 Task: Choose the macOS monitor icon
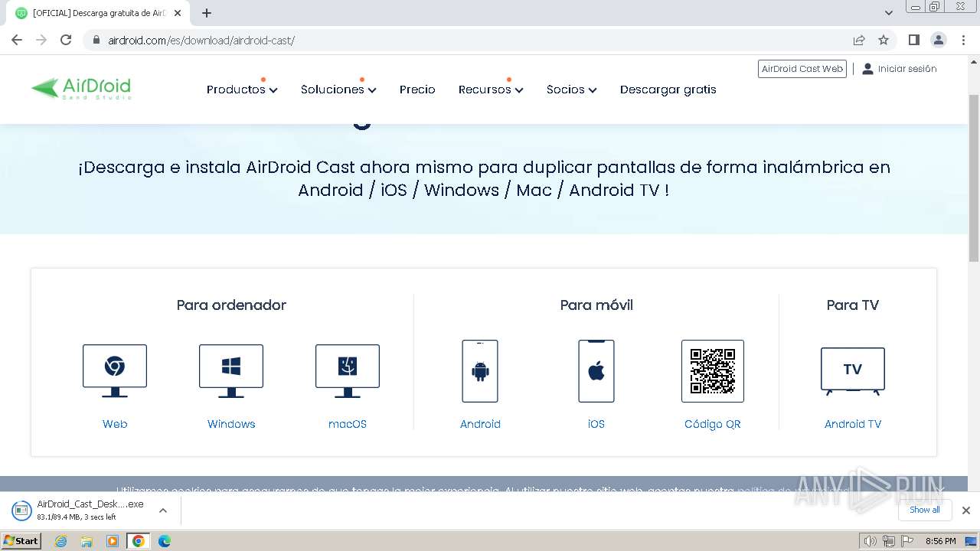[x=348, y=371]
